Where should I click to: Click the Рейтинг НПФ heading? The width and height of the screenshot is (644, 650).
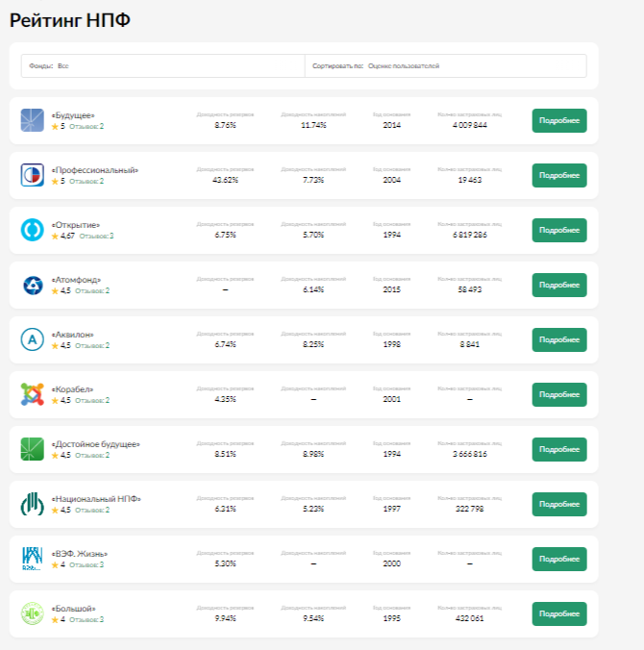point(70,20)
